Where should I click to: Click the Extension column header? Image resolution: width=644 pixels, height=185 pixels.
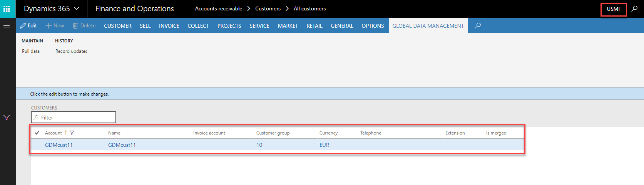click(x=455, y=133)
